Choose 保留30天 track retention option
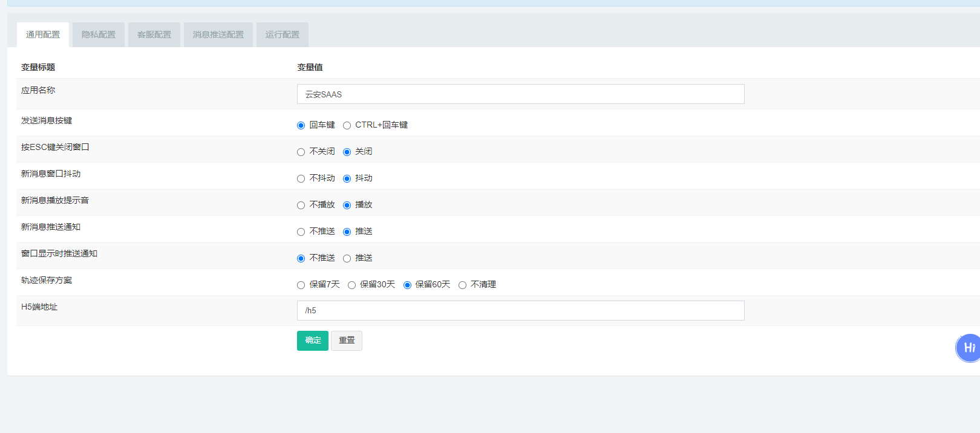The height and width of the screenshot is (433, 980). click(351, 285)
